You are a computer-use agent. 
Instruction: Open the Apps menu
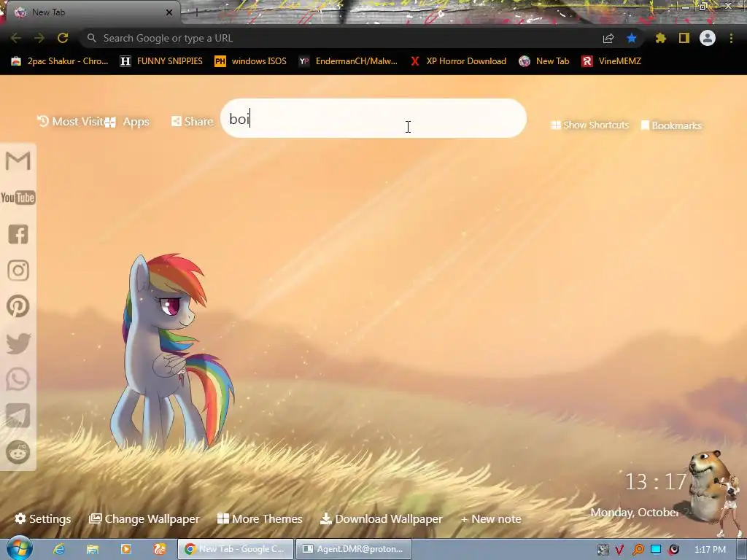[127, 122]
